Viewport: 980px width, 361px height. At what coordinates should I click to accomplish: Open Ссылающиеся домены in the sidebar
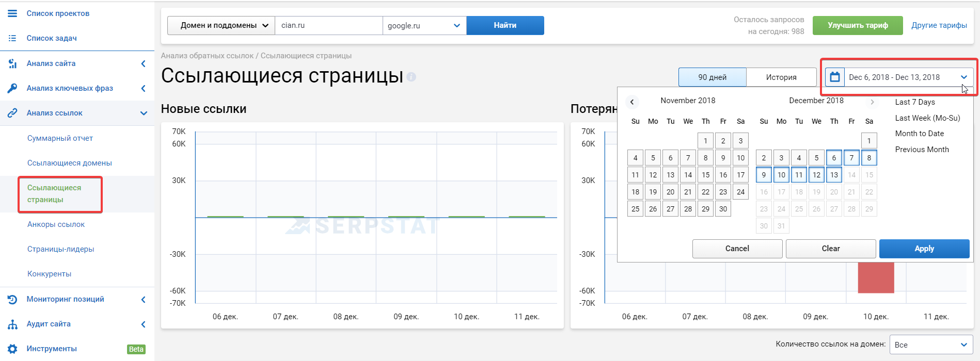[x=70, y=163]
